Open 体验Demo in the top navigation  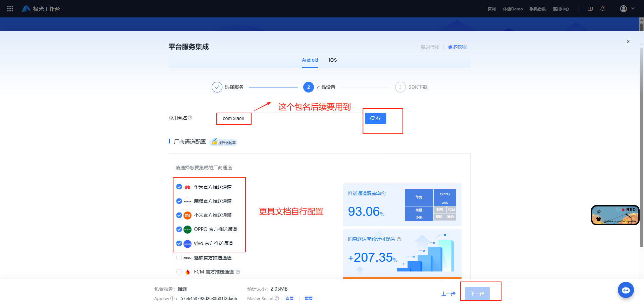(513, 9)
